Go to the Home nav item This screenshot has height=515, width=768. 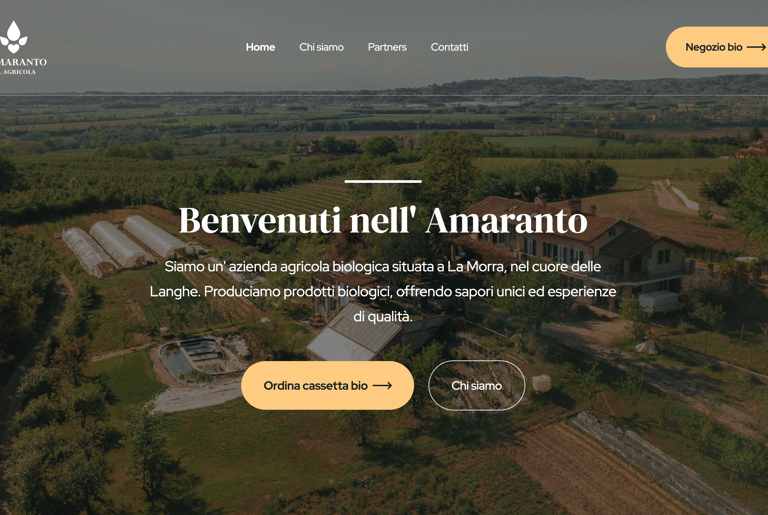260,47
